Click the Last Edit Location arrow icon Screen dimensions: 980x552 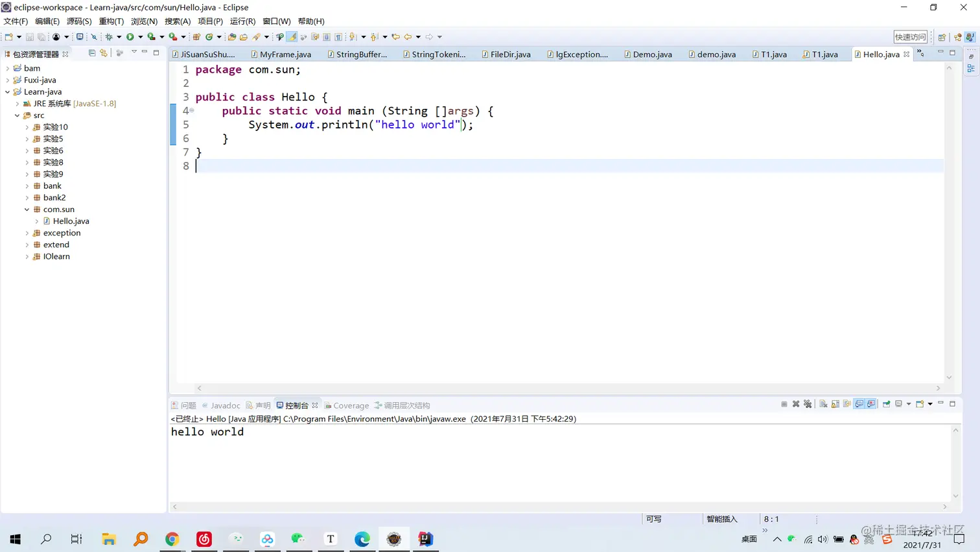(x=395, y=37)
